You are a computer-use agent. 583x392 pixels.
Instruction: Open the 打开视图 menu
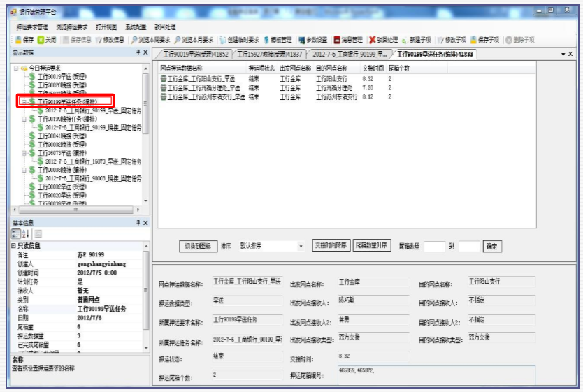click(106, 27)
